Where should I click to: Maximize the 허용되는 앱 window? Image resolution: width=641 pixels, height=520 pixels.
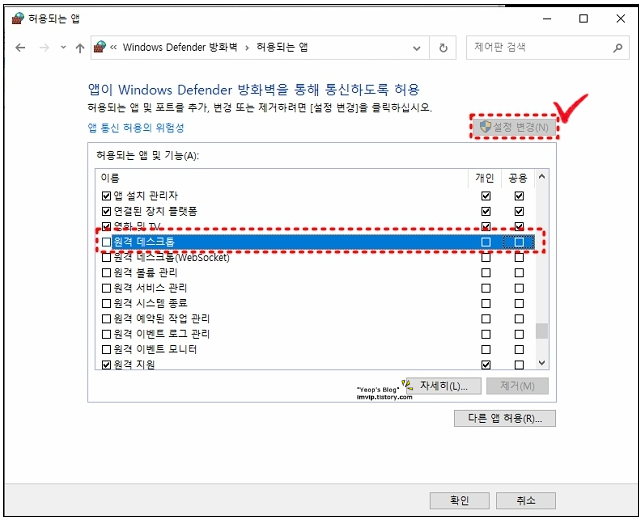583,18
